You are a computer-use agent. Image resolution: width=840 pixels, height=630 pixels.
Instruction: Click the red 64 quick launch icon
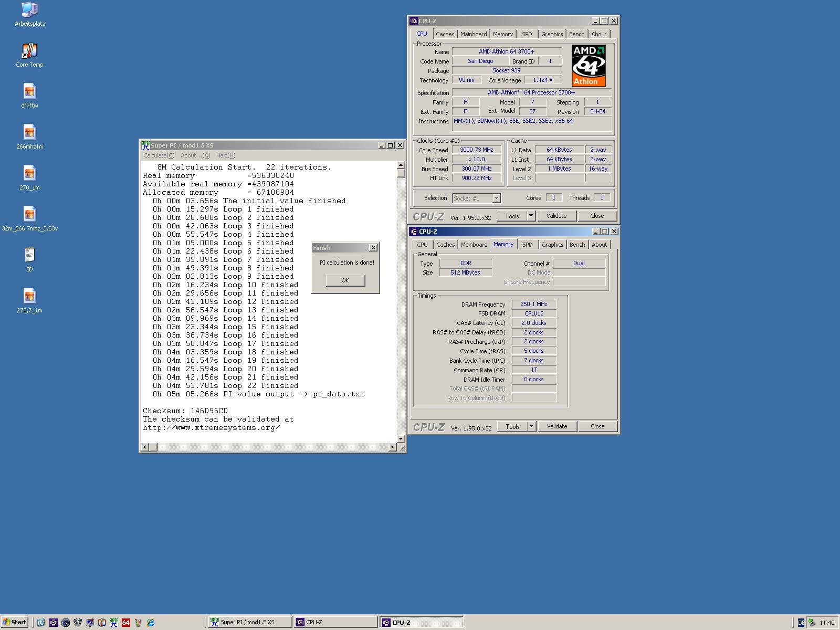pyautogui.click(x=125, y=622)
